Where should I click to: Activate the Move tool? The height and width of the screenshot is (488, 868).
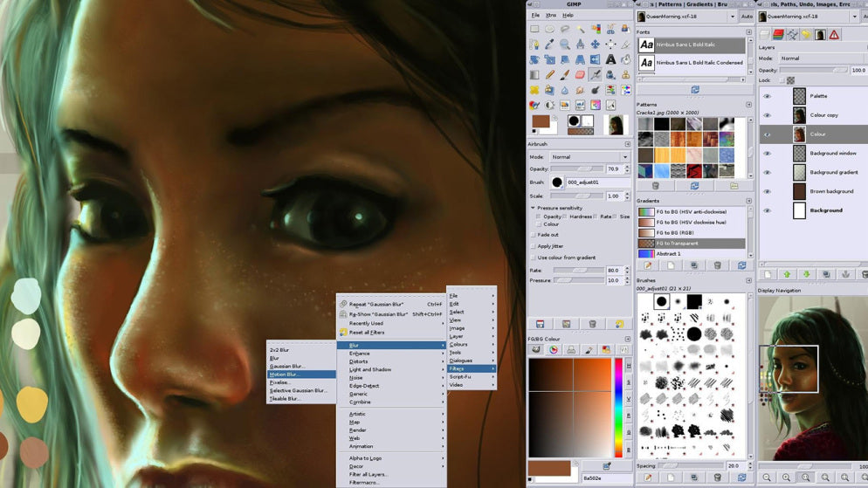[596, 45]
